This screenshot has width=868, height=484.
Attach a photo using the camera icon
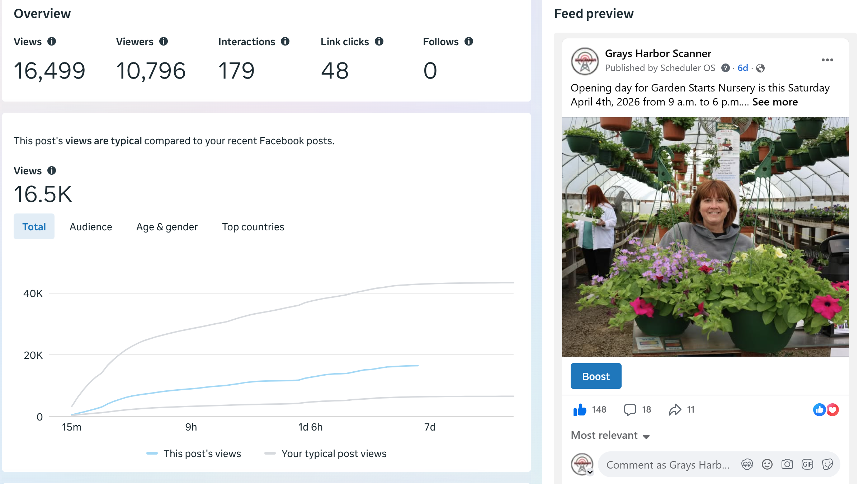pyautogui.click(x=787, y=465)
